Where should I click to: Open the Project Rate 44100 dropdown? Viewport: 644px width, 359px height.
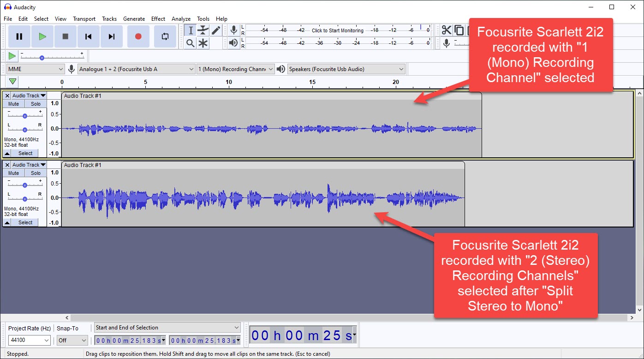[x=29, y=340]
